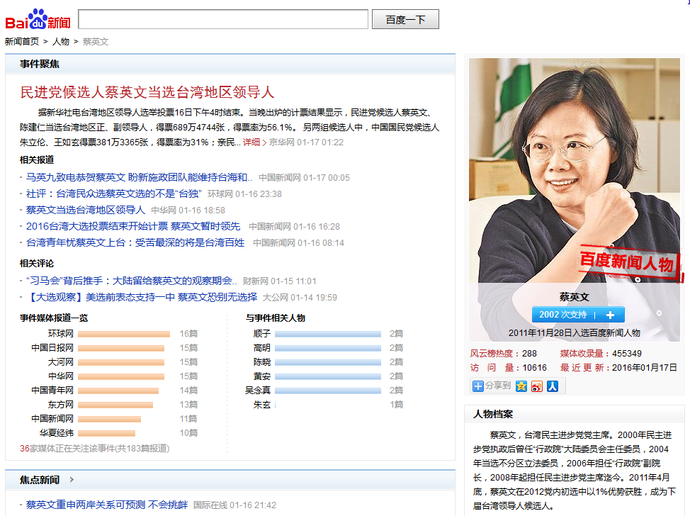Click related person 顺子
Image resolution: width=690 pixels, height=516 pixels.
262,334
